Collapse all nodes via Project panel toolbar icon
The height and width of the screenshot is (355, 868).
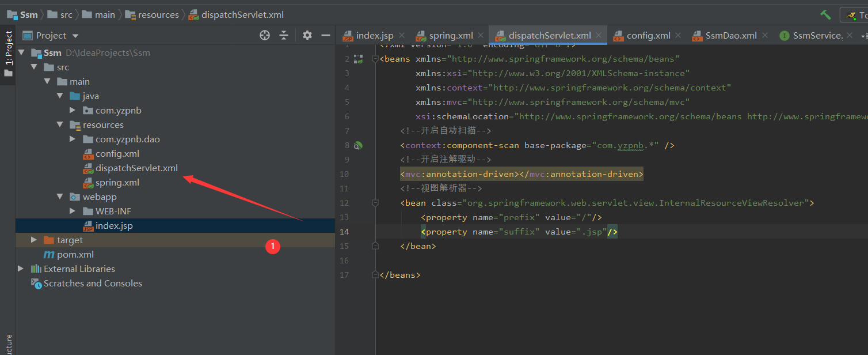[284, 35]
